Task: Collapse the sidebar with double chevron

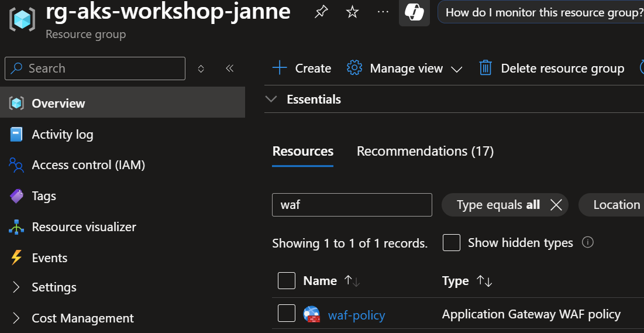Action: tap(230, 68)
